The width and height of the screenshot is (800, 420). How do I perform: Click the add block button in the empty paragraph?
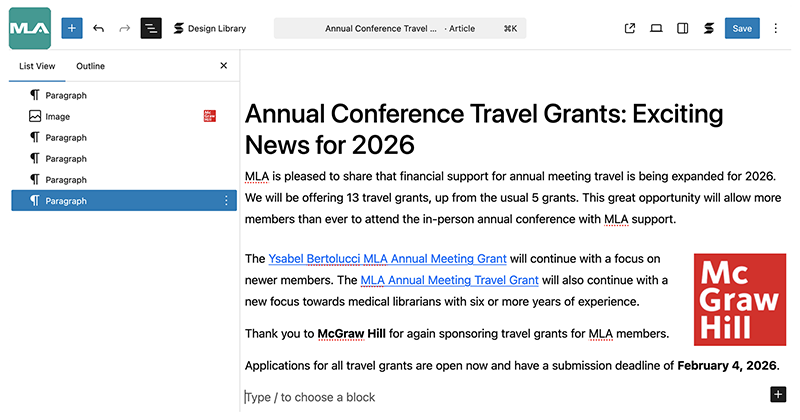pyautogui.click(x=778, y=394)
